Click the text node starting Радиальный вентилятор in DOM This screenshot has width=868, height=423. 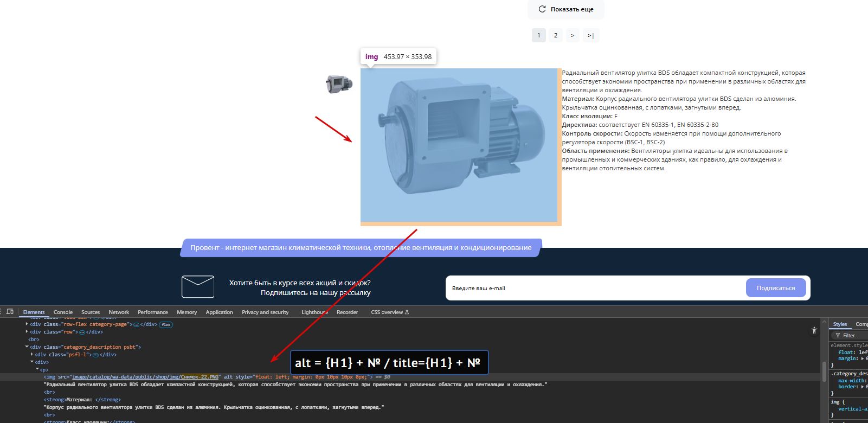click(x=295, y=384)
